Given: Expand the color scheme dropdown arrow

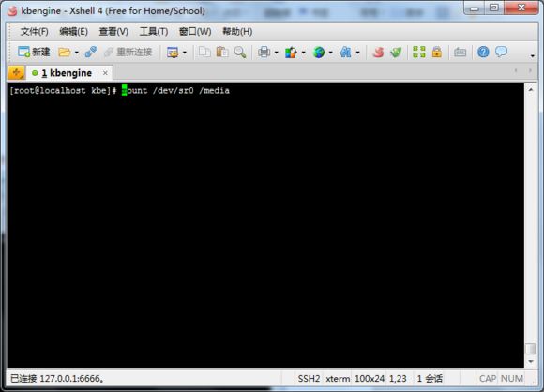Looking at the screenshot, I should [x=304, y=53].
